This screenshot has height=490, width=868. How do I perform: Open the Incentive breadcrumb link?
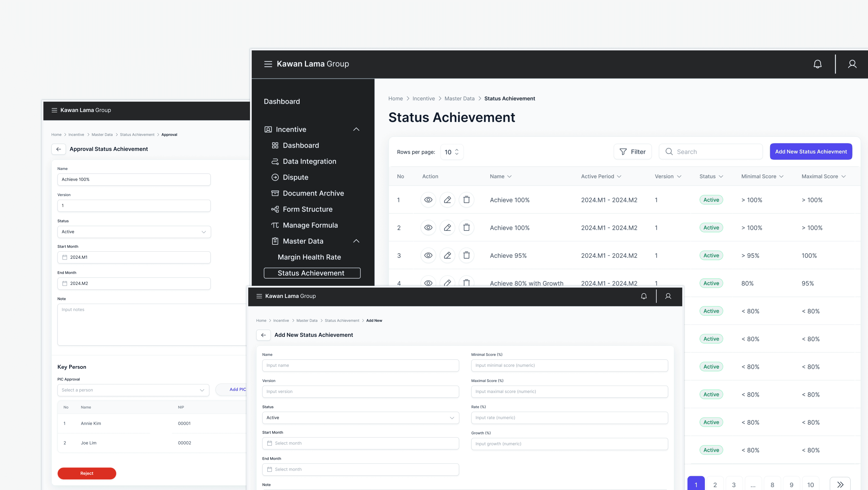pyautogui.click(x=424, y=98)
